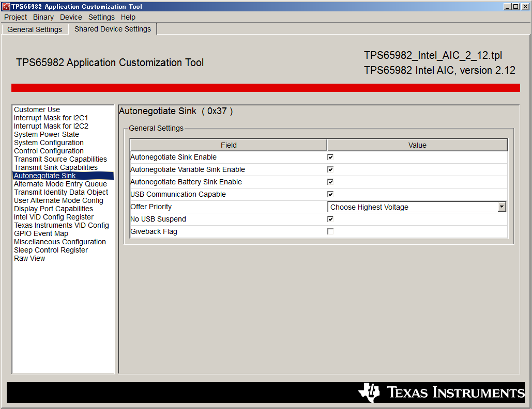Click the No USB Suspend field label
This screenshot has width=532, height=409.
(x=158, y=219)
